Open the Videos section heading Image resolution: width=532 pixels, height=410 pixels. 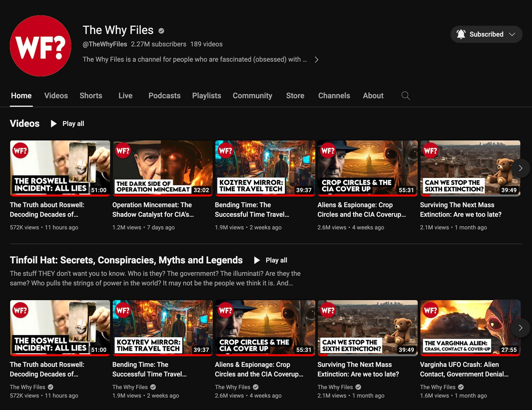(25, 124)
